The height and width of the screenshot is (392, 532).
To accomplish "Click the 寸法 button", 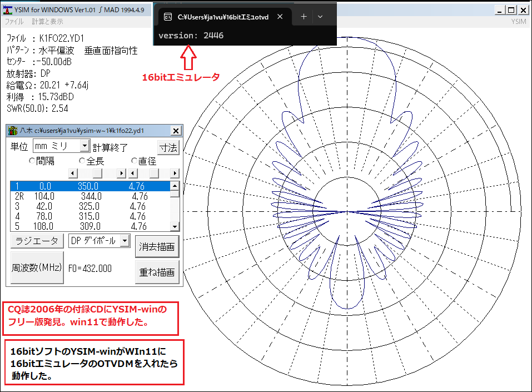I will [x=168, y=148].
